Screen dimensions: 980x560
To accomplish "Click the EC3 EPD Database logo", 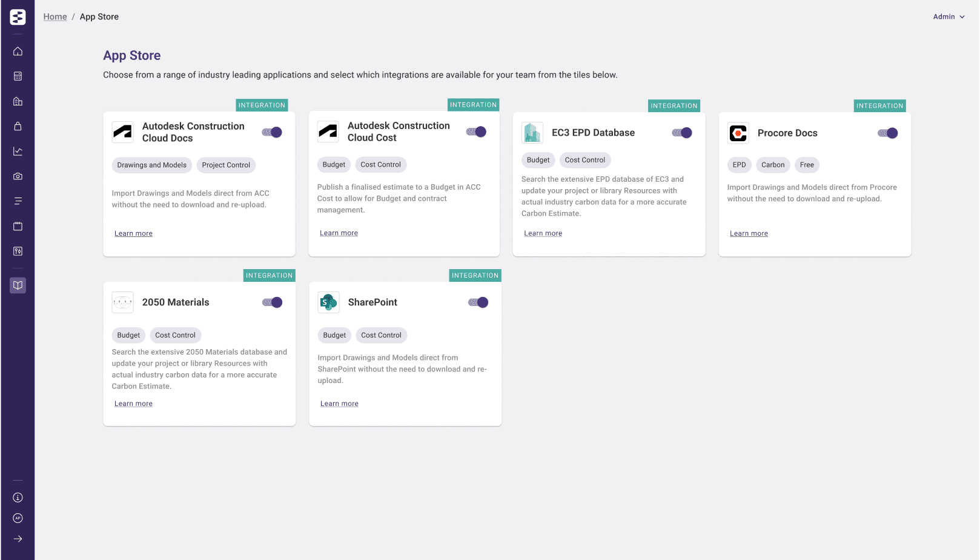I will [532, 133].
